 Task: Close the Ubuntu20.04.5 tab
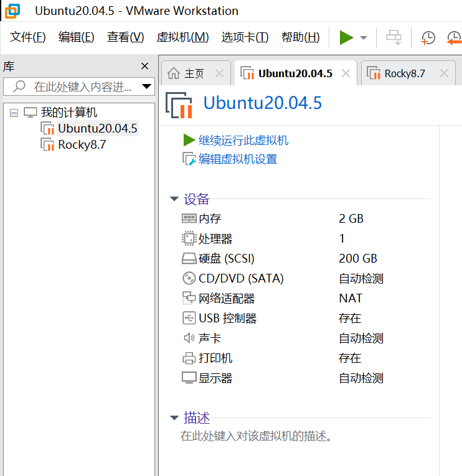click(x=346, y=73)
